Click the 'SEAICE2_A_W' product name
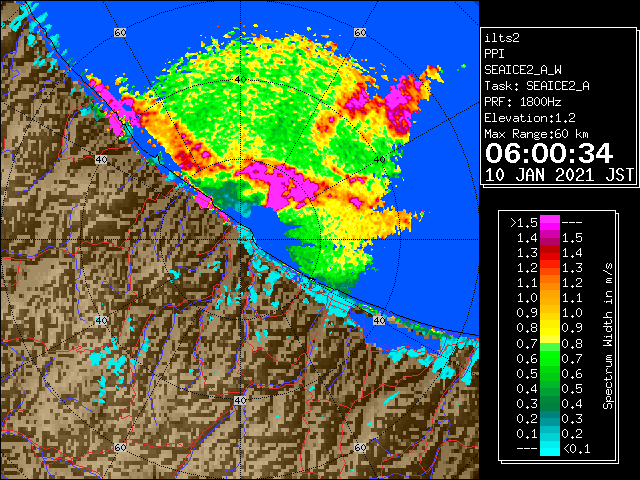 click(x=522, y=70)
